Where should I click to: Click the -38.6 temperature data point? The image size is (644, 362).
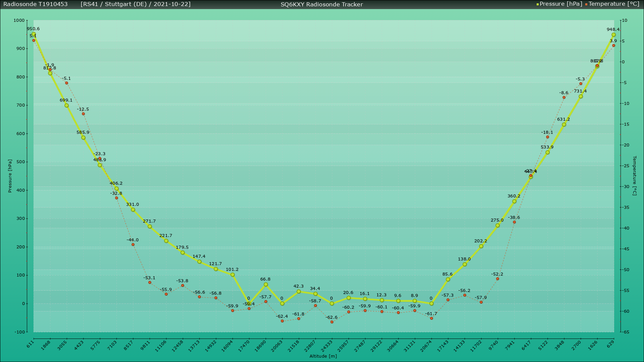(x=514, y=222)
